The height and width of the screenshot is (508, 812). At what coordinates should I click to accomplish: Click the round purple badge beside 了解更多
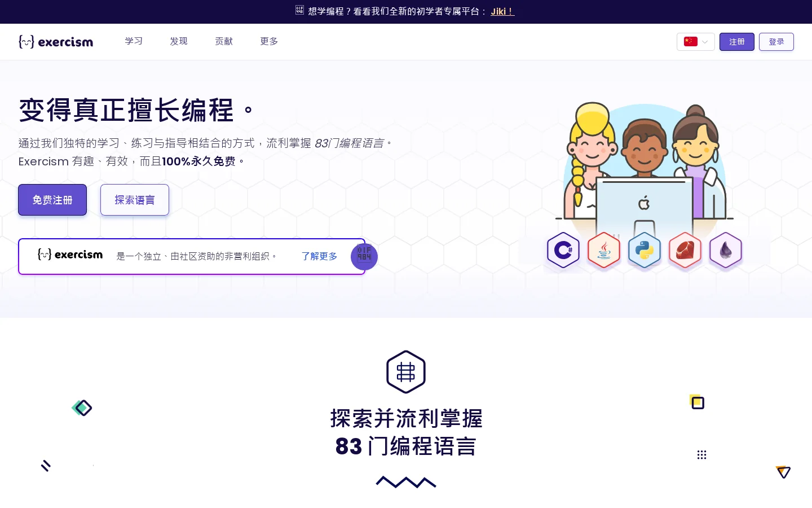click(364, 257)
